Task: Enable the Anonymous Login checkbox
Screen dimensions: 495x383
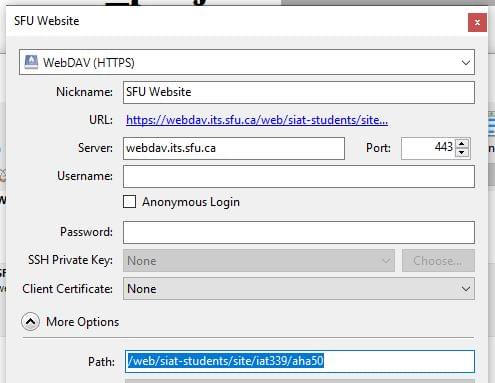Action: point(129,202)
